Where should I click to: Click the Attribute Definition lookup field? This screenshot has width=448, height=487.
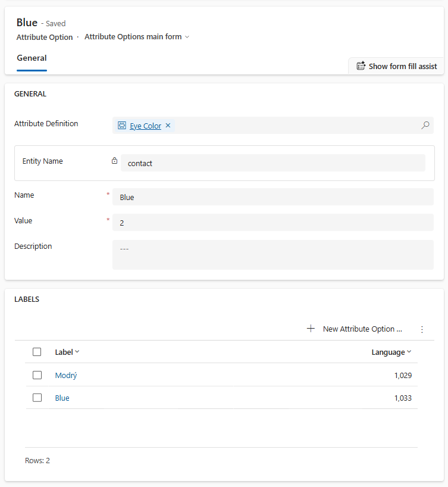click(x=273, y=125)
